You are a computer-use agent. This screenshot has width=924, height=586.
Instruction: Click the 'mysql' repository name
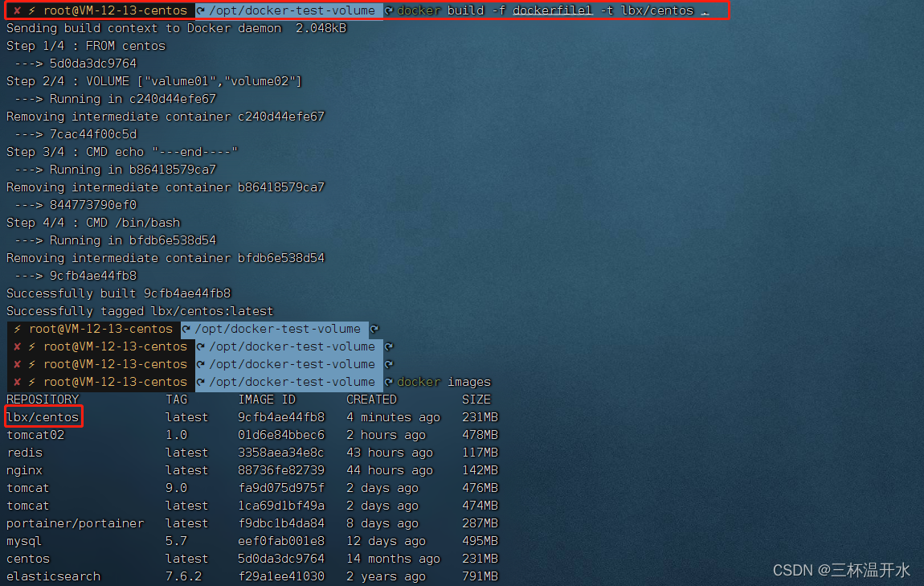point(24,541)
